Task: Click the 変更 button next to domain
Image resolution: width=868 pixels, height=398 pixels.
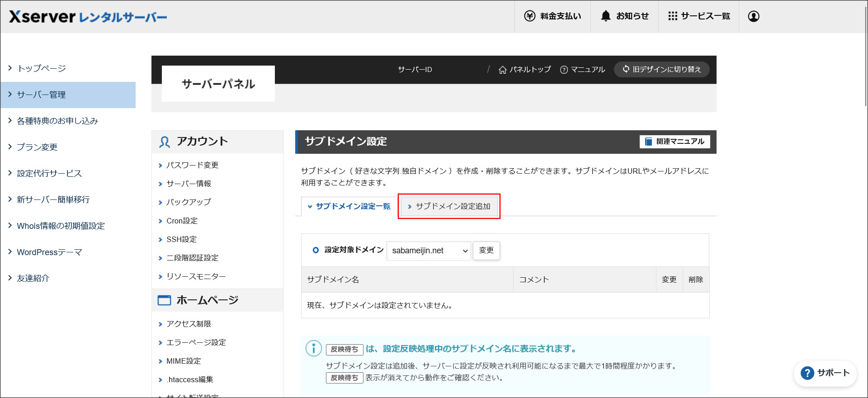Action: coord(486,251)
